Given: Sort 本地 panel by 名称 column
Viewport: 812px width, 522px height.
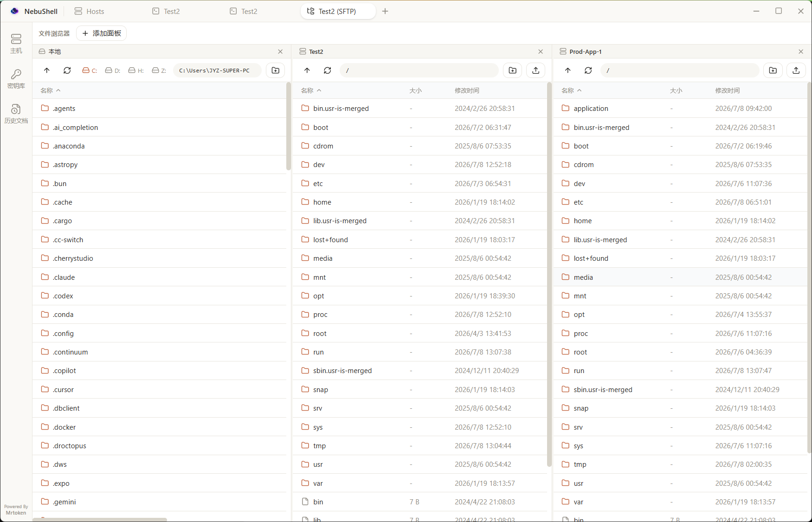Looking at the screenshot, I should point(50,90).
